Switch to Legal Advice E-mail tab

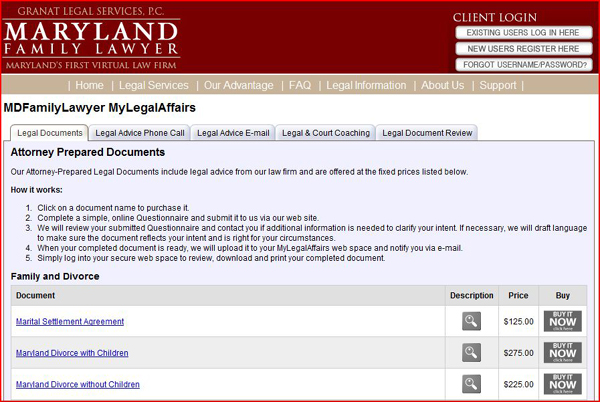tap(233, 133)
